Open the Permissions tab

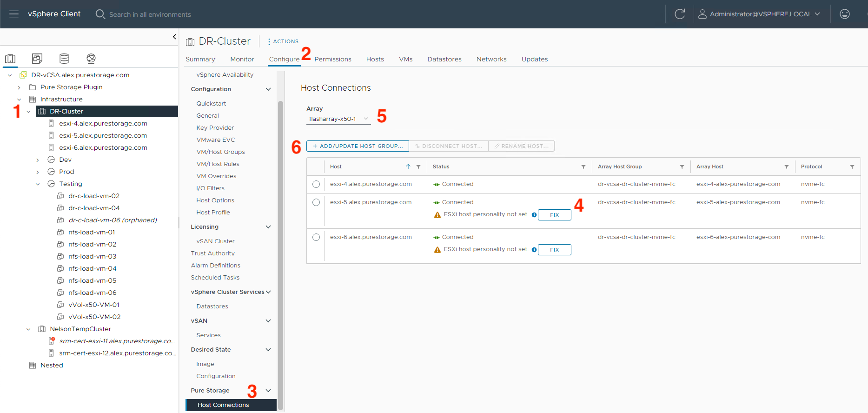click(333, 59)
